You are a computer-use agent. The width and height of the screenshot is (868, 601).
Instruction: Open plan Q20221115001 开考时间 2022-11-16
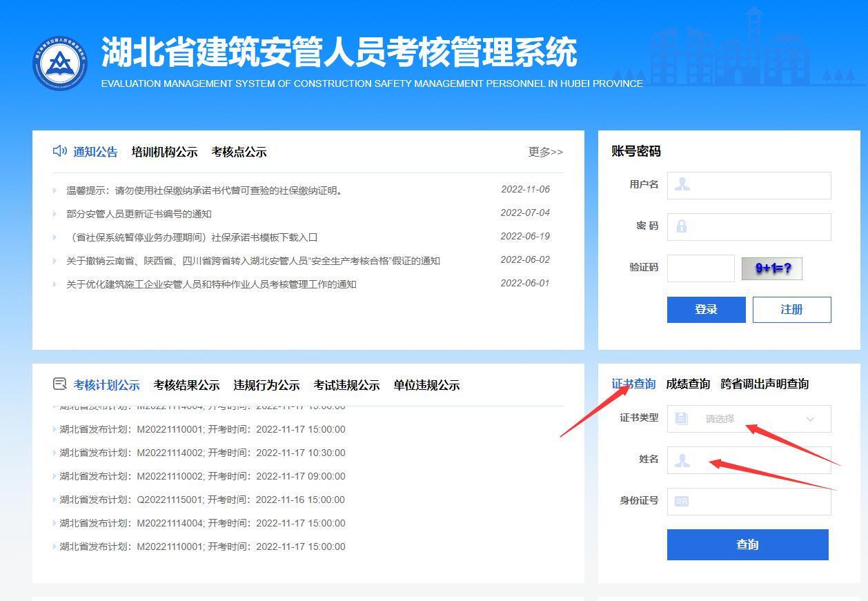[202, 500]
